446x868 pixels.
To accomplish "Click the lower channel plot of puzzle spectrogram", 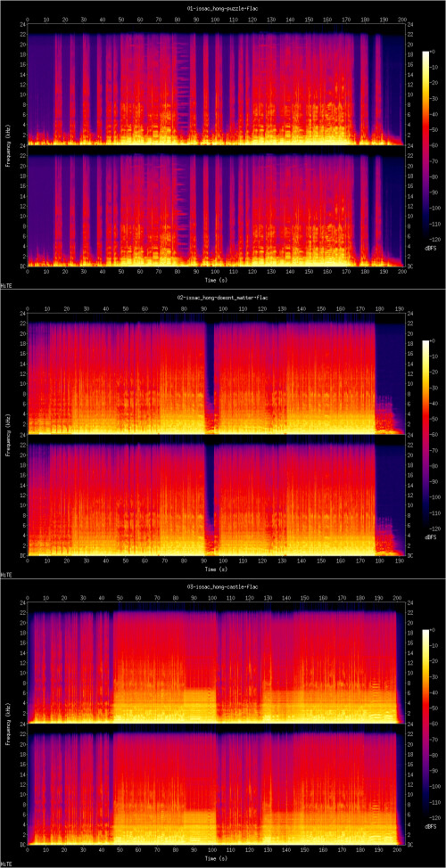I will [x=216, y=206].
